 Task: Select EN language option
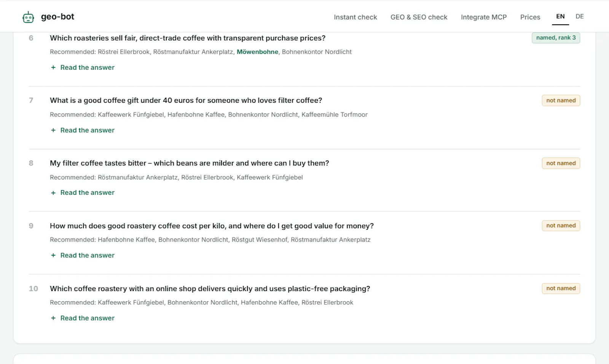tap(560, 16)
